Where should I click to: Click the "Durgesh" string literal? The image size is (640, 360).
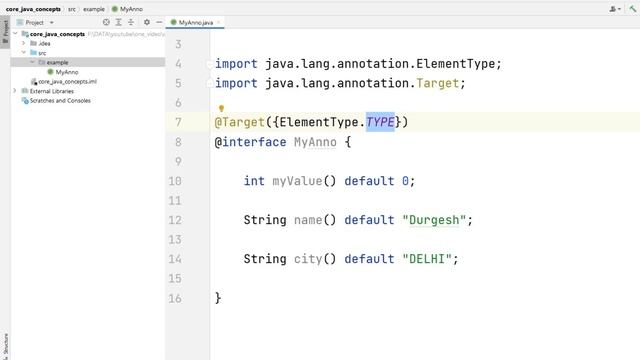[434, 220]
